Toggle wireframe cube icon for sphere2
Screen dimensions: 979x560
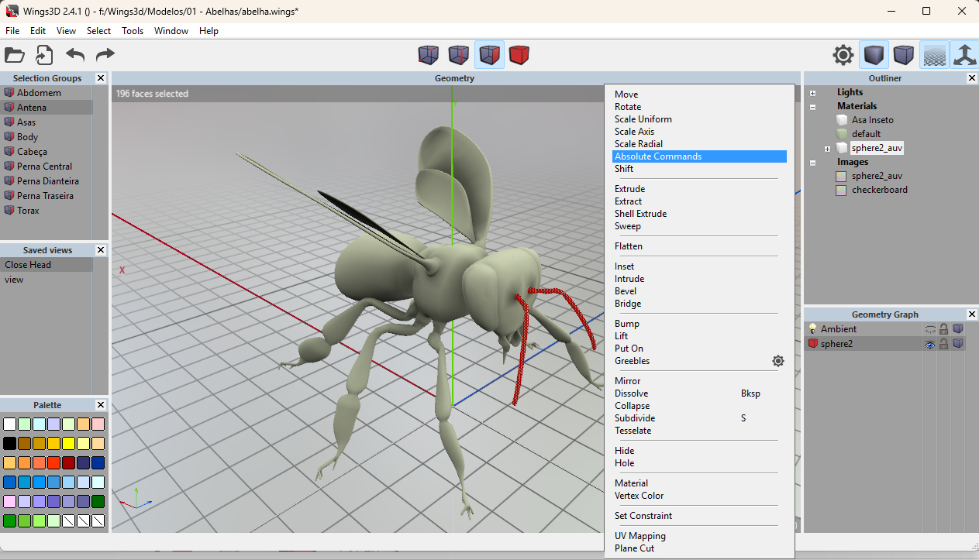click(958, 344)
